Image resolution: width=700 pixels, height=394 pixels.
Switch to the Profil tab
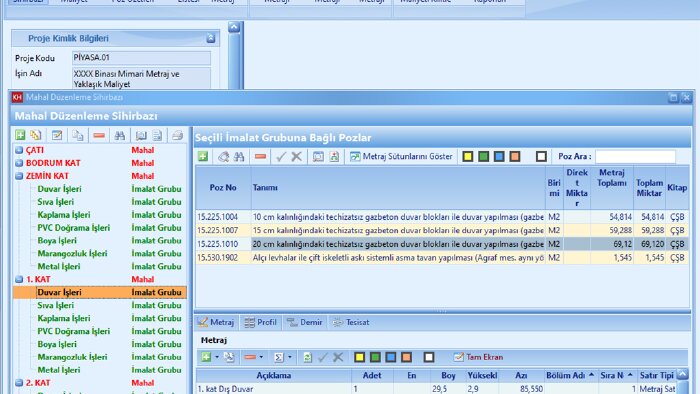click(x=261, y=322)
